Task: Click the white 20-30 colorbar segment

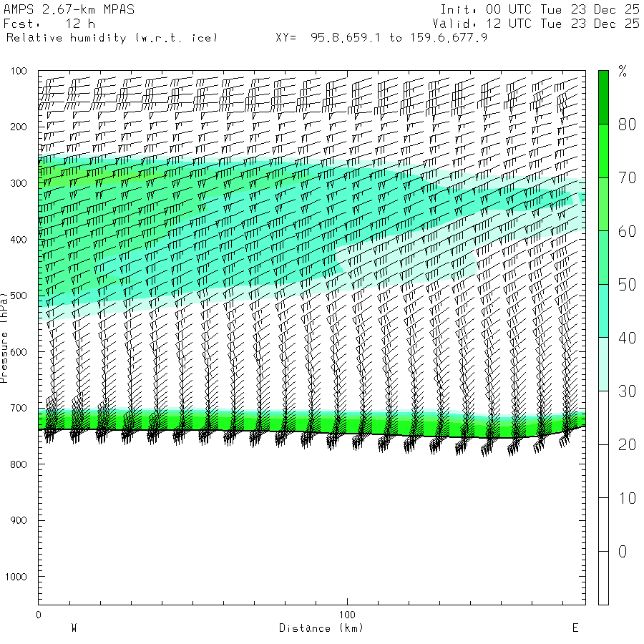Action: tap(603, 418)
